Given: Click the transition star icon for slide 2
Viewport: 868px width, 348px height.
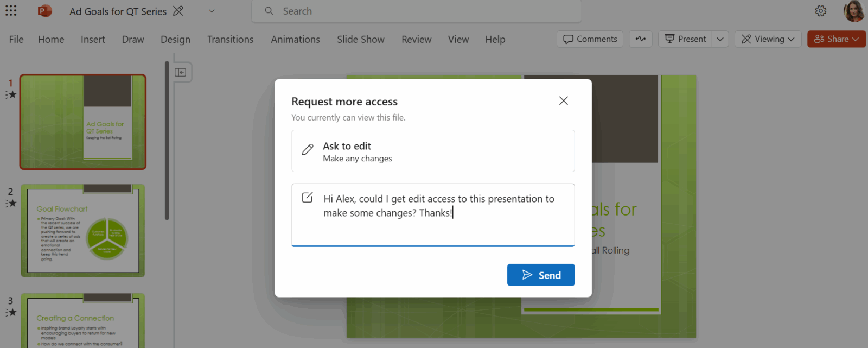Looking at the screenshot, I should (11, 204).
